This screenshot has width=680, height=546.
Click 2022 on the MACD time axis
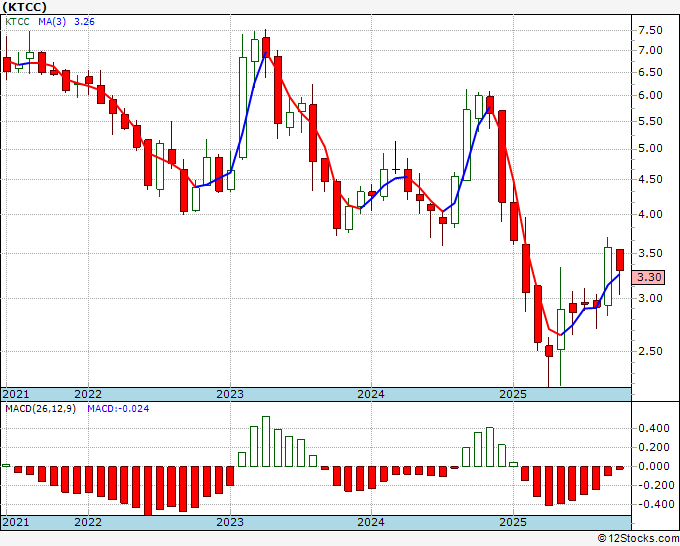[x=88, y=522]
